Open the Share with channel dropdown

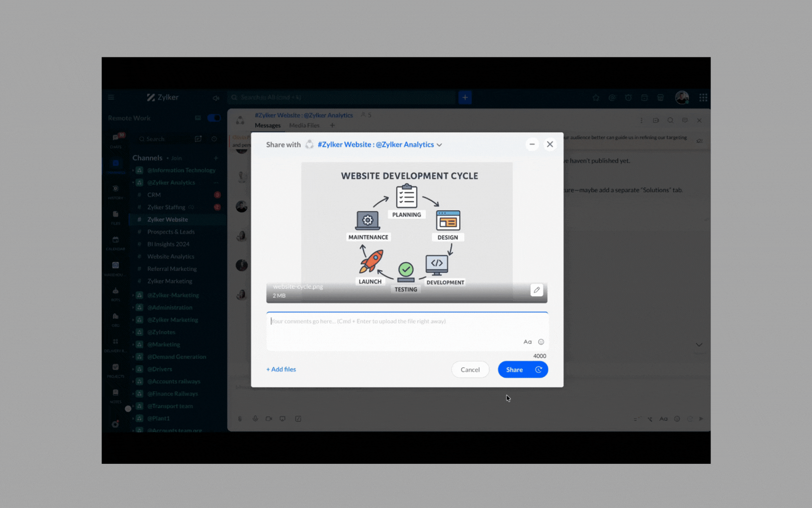(x=380, y=144)
